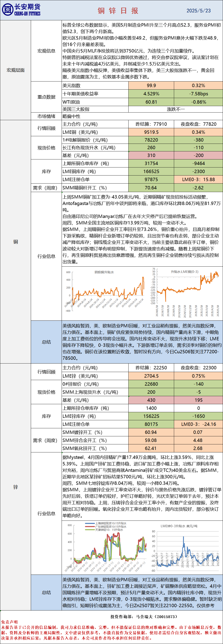Screen dimensions: 223x644
Task: Select the 4.48 zinc alloy change cell
Action: pyautogui.click(x=198, y=440)
